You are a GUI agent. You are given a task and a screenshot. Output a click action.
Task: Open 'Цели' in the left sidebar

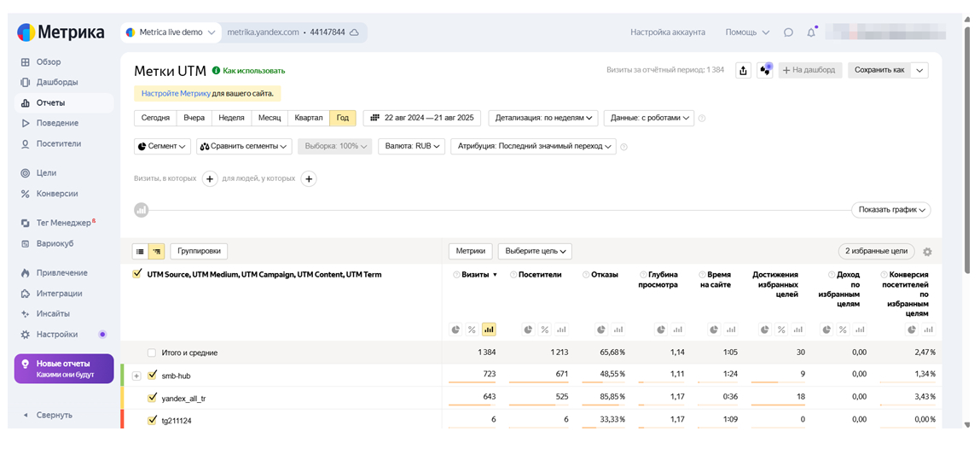(x=46, y=172)
